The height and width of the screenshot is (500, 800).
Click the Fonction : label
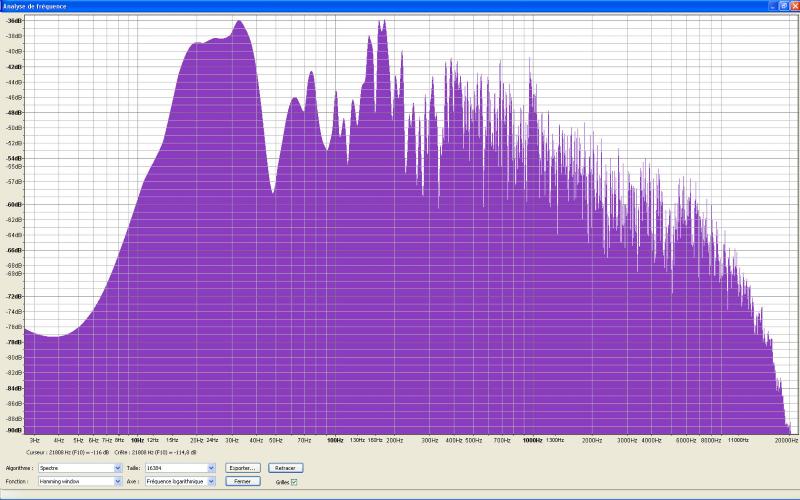pos(17,482)
